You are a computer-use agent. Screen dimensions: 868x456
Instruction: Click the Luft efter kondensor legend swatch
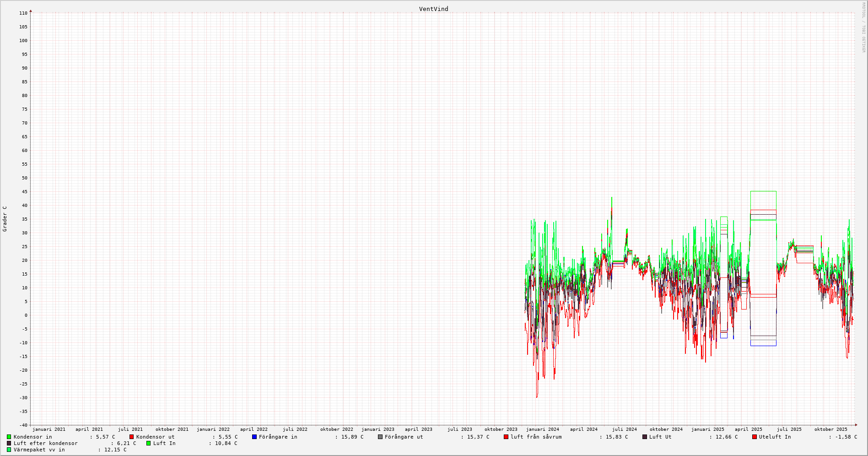point(9,443)
